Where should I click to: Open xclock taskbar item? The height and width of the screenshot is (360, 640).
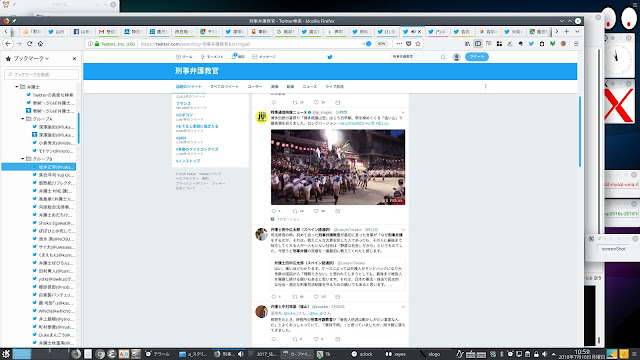point(362,354)
